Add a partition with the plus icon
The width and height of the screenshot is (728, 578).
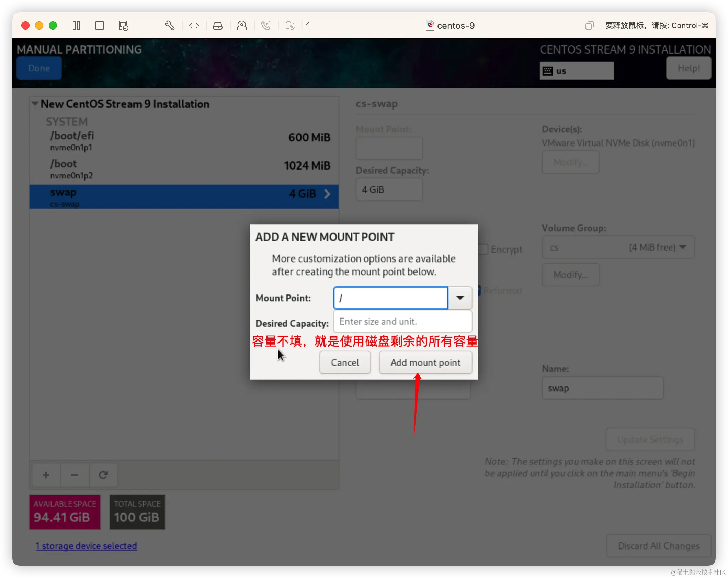point(46,475)
